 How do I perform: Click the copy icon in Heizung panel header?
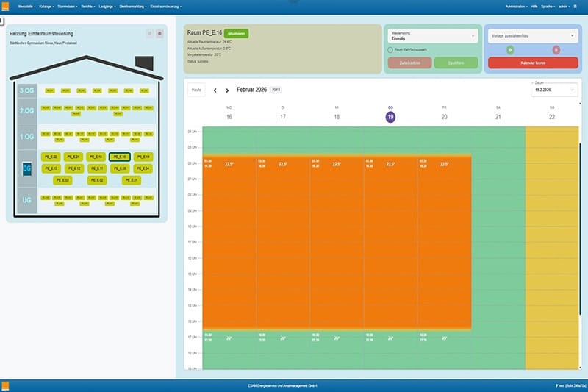tap(149, 33)
